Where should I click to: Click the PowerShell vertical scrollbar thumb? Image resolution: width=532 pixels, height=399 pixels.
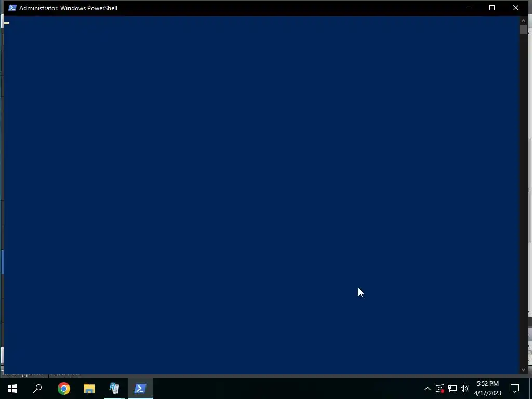click(x=523, y=29)
